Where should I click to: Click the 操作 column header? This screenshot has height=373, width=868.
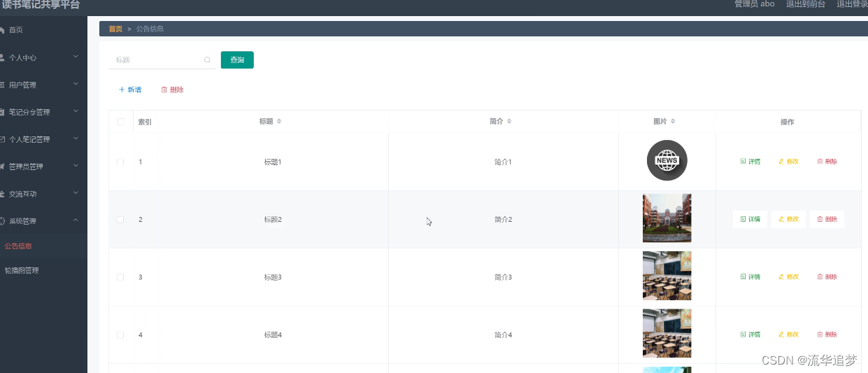pyautogui.click(x=787, y=122)
